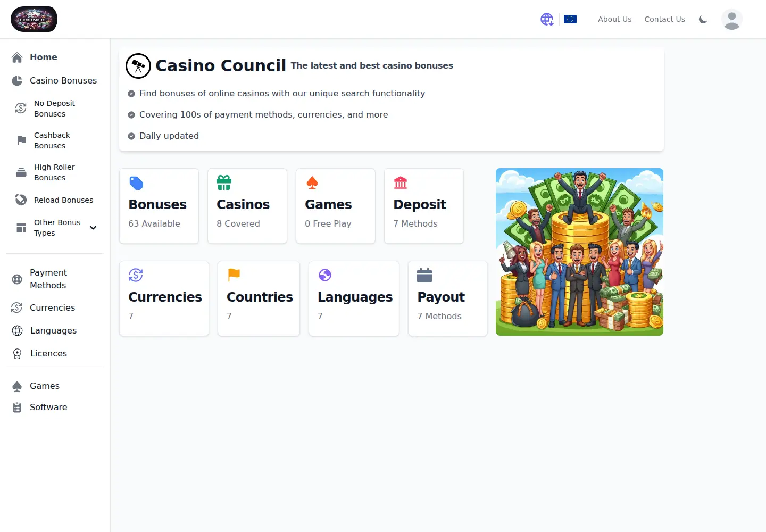Click the Software sidebar icon
Screen dimensions: 766x532
pyautogui.click(x=17, y=408)
